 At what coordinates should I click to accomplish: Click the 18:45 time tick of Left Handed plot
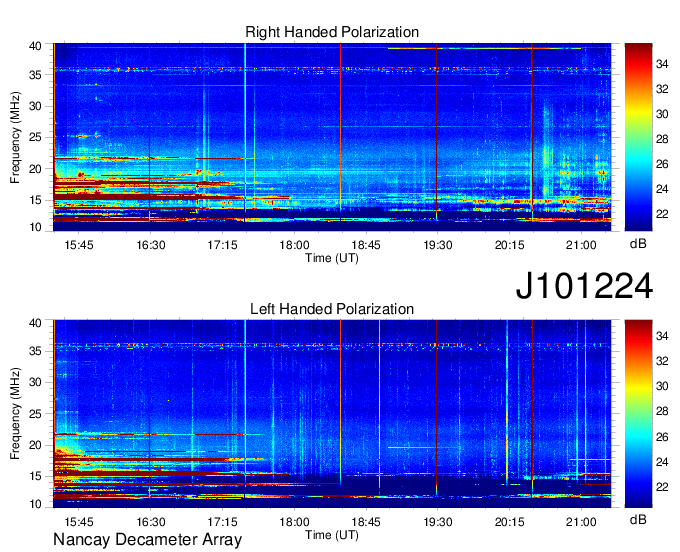click(x=366, y=522)
